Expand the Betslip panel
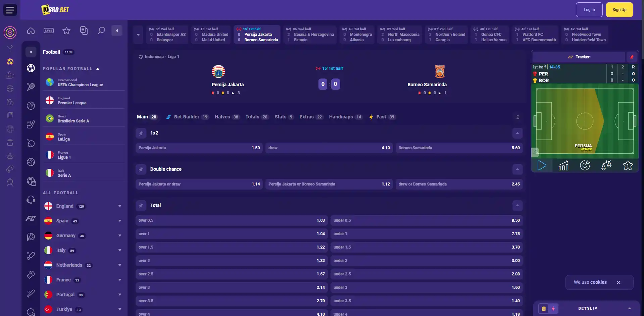This screenshot has width=644, height=316. [630, 309]
